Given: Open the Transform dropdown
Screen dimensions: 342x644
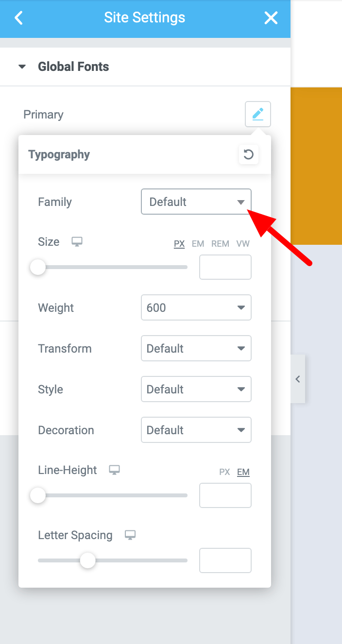Looking at the screenshot, I should [x=196, y=348].
